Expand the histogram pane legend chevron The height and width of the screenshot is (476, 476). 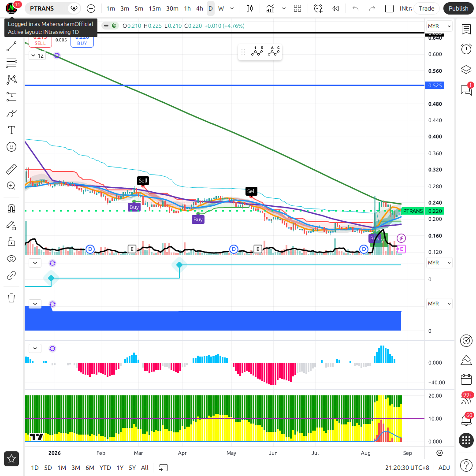point(35,349)
